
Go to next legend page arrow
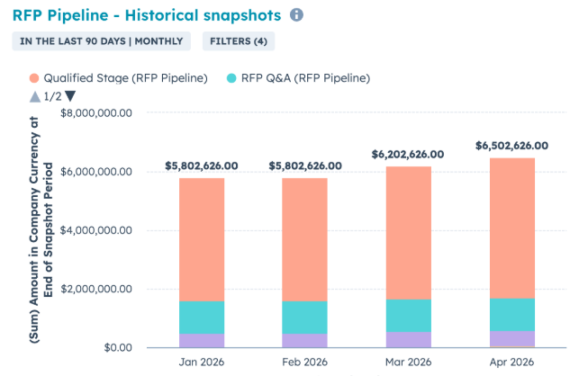pos(70,96)
